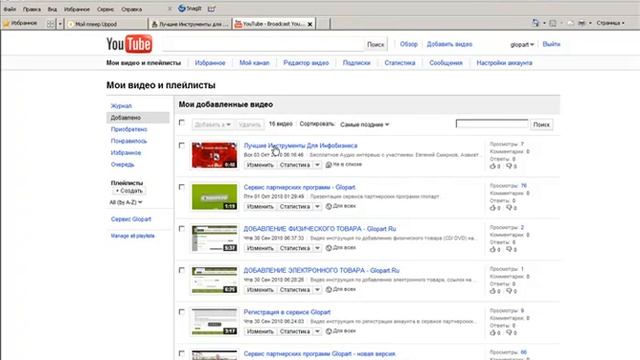Viewport: 640px width, 360px height.
Task: Switch to Лучшие Инструменты browser tab
Action: point(189,24)
